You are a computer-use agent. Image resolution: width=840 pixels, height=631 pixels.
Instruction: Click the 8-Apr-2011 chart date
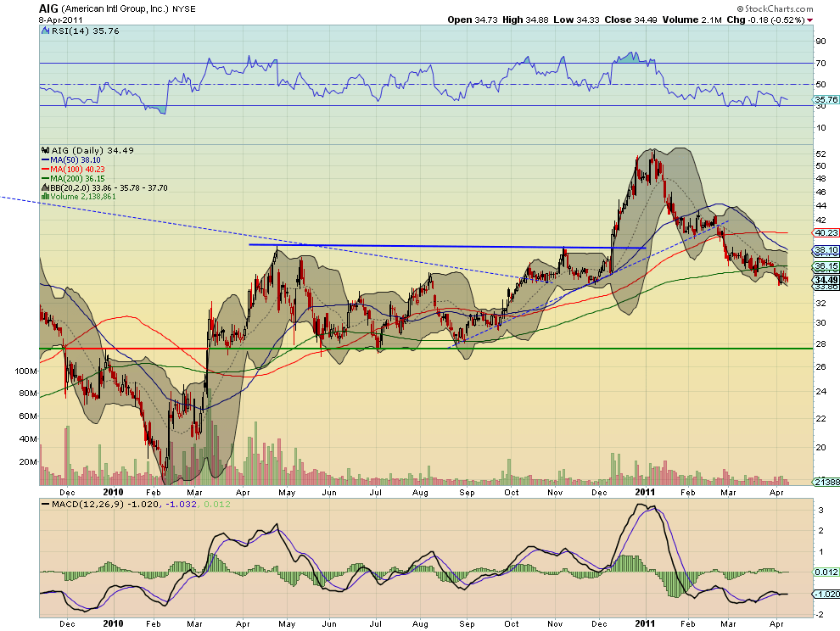click(x=59, y=20)
